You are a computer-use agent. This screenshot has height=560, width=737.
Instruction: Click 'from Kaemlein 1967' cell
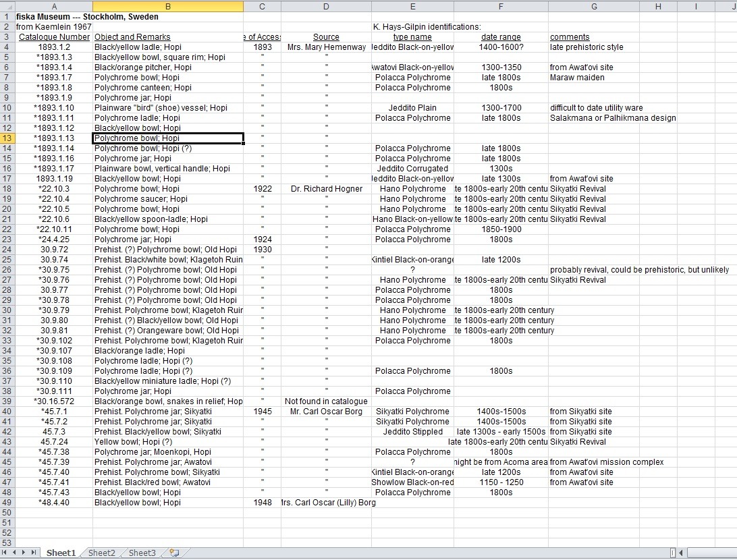(x=54, y=27)
